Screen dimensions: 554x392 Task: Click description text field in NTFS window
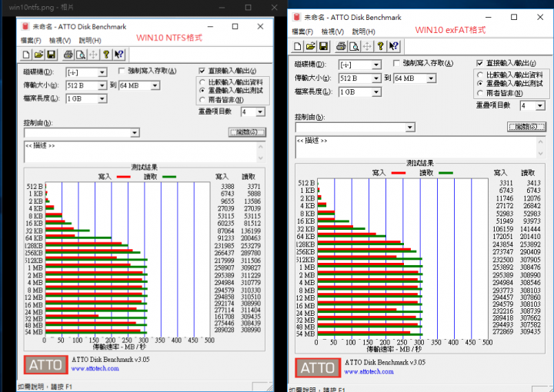pos(141,151)
